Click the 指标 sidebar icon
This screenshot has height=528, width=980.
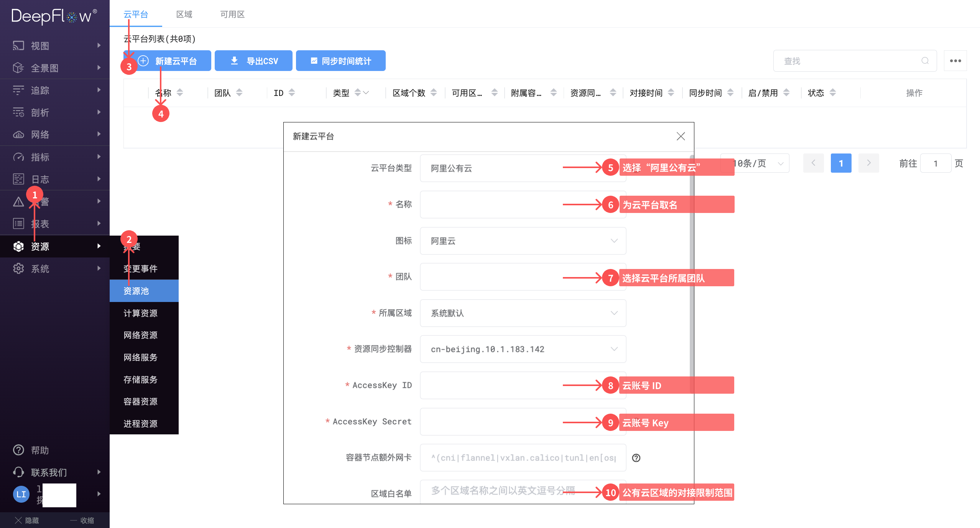click(x=18, y=157)
